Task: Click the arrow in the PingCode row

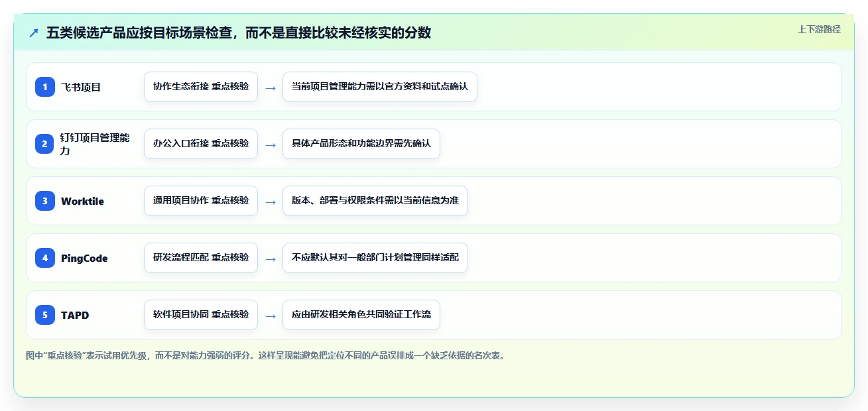Action: pos(270,259)
